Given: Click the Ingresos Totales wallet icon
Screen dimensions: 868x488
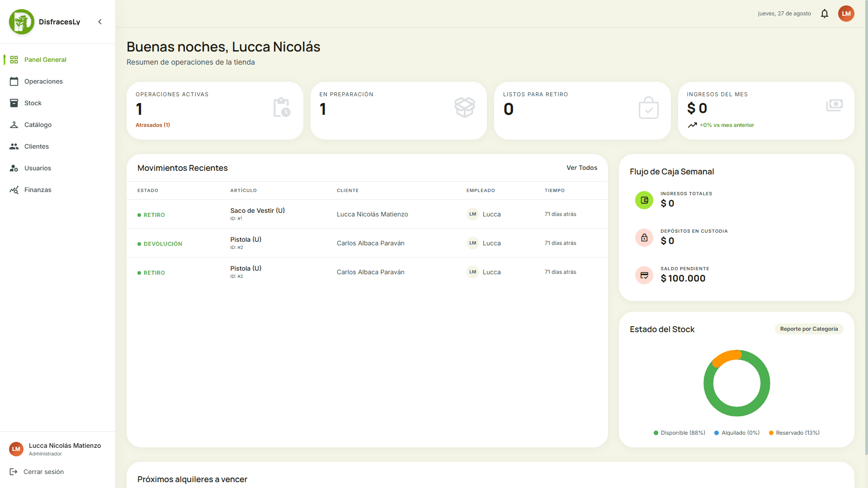Looking at the screenshot, I should tap(644, 200).
